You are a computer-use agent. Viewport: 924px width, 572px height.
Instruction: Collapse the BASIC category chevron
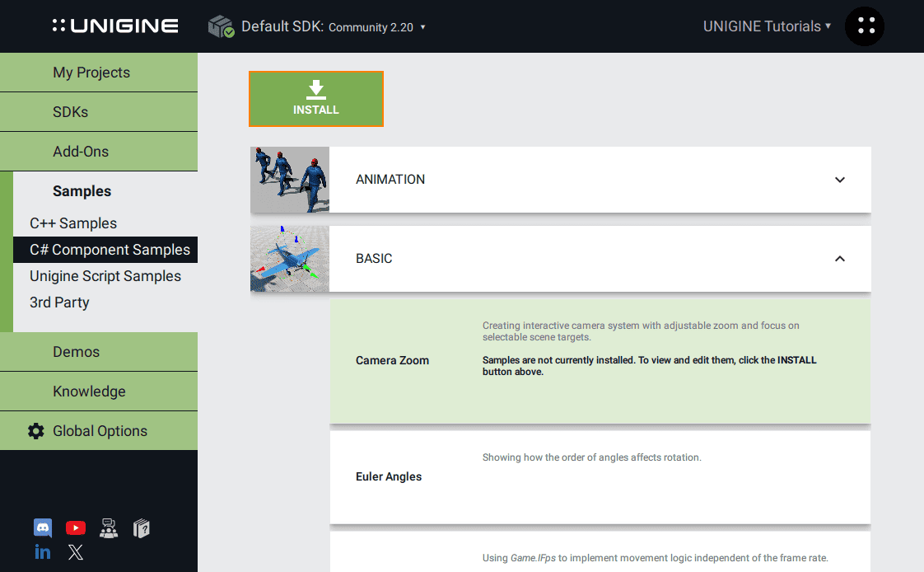point(840,259)
